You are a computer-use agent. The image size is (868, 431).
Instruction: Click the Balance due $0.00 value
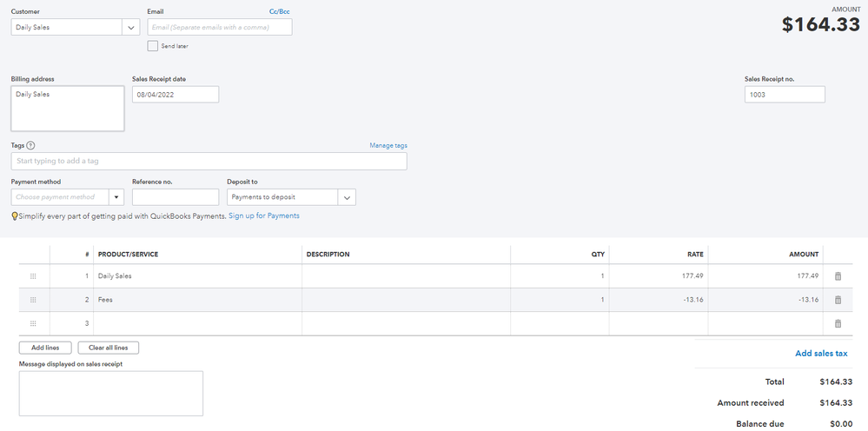point(841,424)
